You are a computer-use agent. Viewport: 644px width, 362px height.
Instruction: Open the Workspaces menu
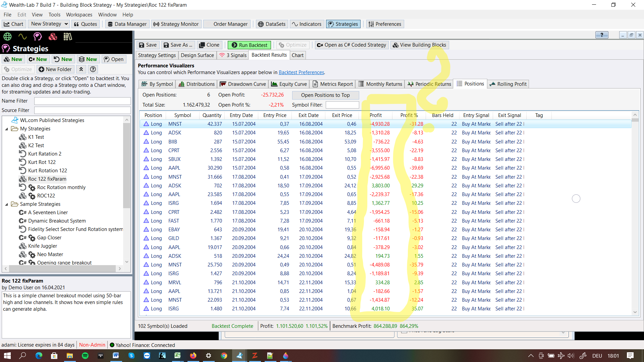tap(79, 15)
